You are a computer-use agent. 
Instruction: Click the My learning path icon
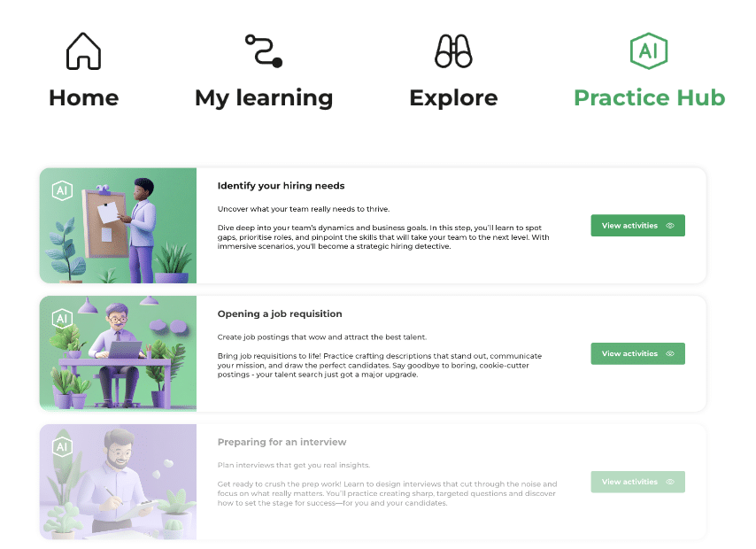[264, 50]
